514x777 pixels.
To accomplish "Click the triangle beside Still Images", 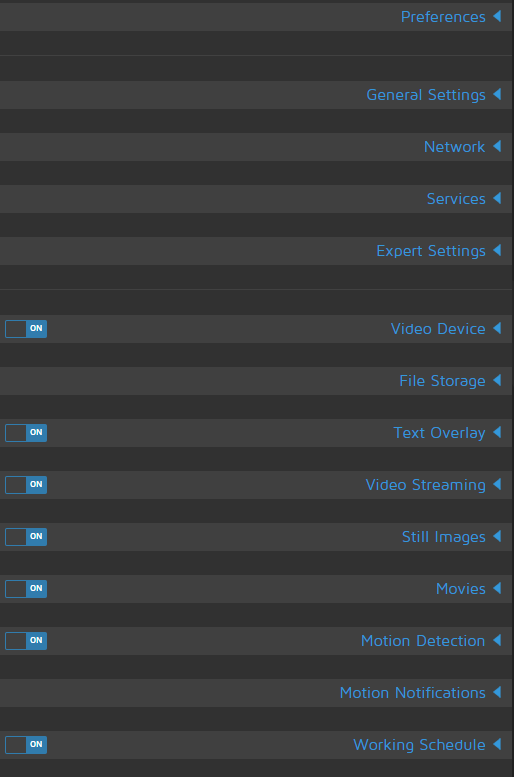I will pyautogui.click(x=497, y=536).
